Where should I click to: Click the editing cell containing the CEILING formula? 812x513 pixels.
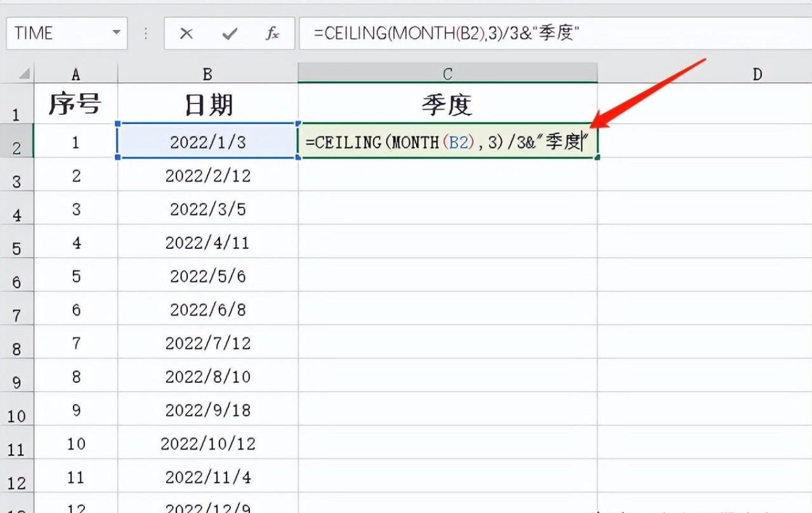click(x=447, y=141)
